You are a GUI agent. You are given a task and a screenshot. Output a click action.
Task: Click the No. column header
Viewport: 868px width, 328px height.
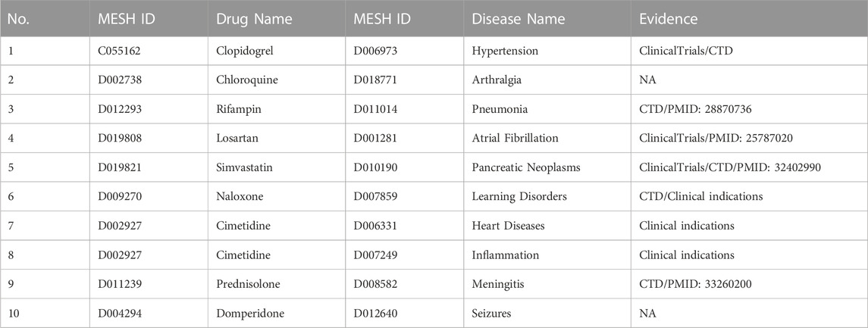tap(45, 18)
